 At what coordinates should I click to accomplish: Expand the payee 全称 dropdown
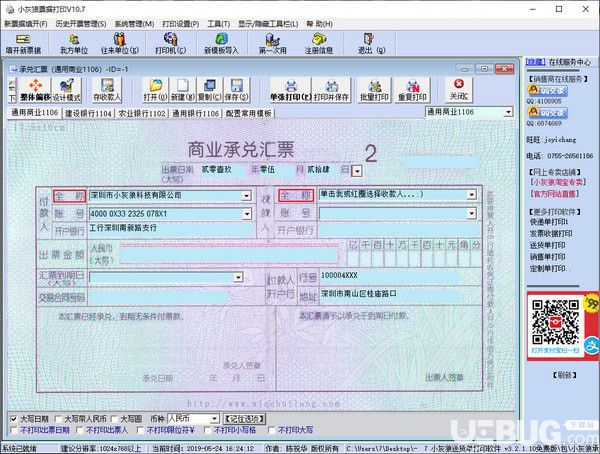[x=471, y=195]
